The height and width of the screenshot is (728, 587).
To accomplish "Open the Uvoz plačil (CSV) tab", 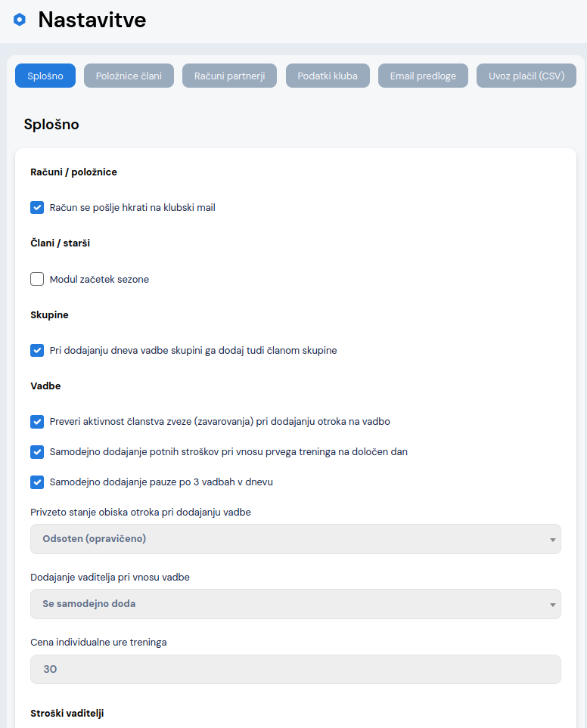I will click(526, 76).
